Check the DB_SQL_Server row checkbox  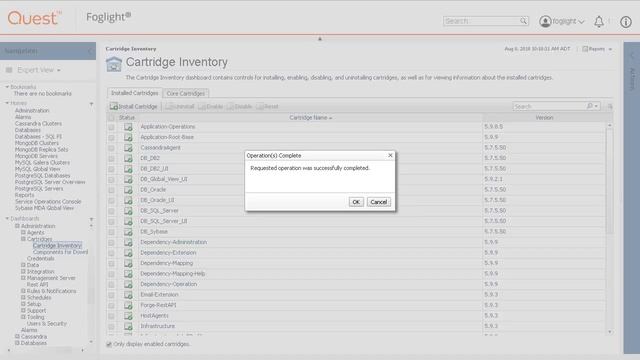(x=111, y=211)
